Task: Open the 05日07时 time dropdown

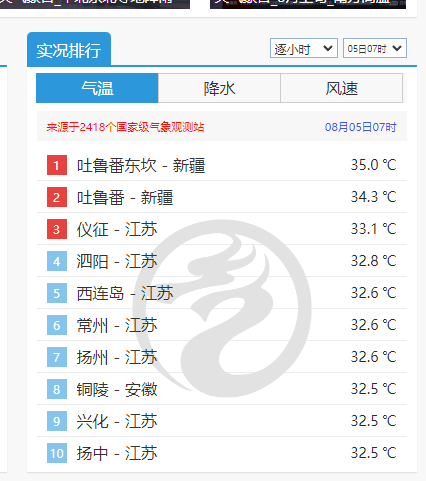Action: (375, 48)
